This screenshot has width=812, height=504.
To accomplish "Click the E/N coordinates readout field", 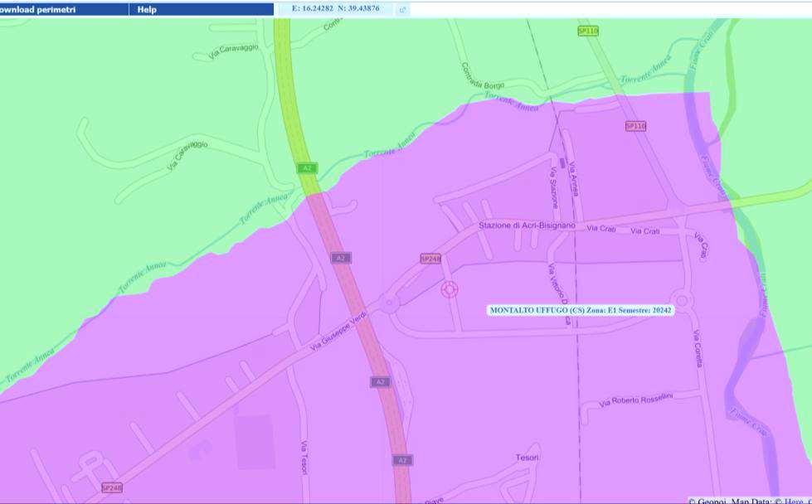I will (336, 9).
